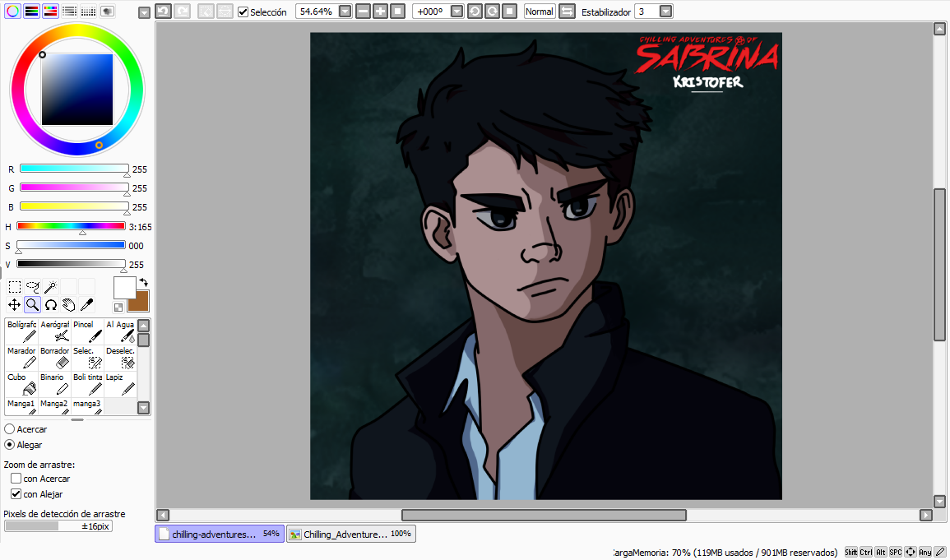Select the eyedropper tool
The height and width of the screenshot is (560, 950).
[x=86, y=304]
